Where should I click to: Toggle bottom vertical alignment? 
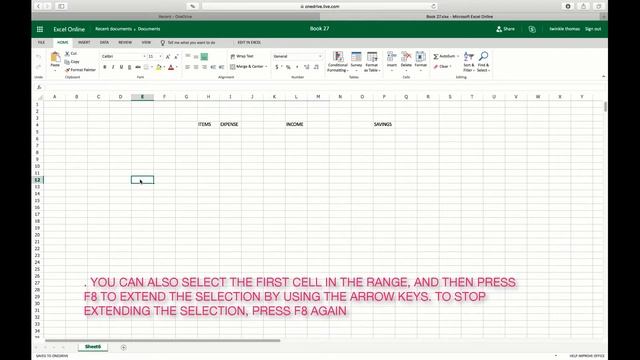204,57
